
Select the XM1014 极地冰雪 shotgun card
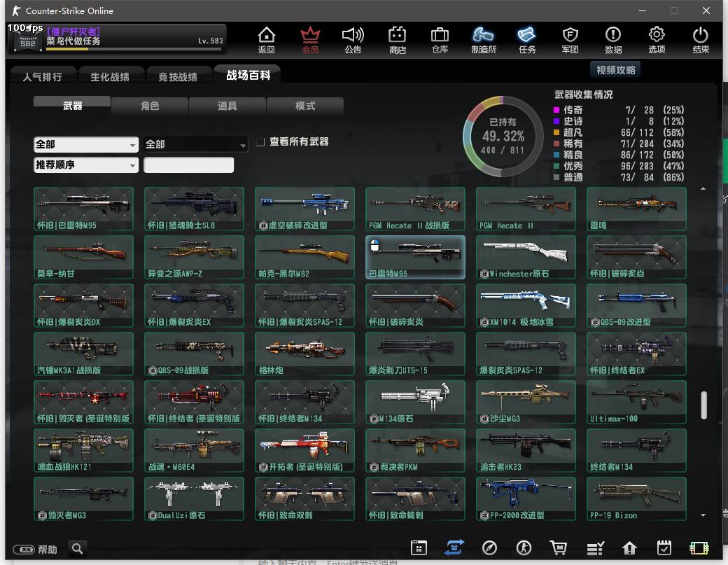pos(526,305)
